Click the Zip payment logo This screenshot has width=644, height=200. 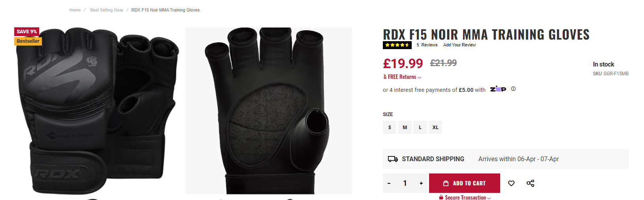pyautogui.click(x=498, y=89)
